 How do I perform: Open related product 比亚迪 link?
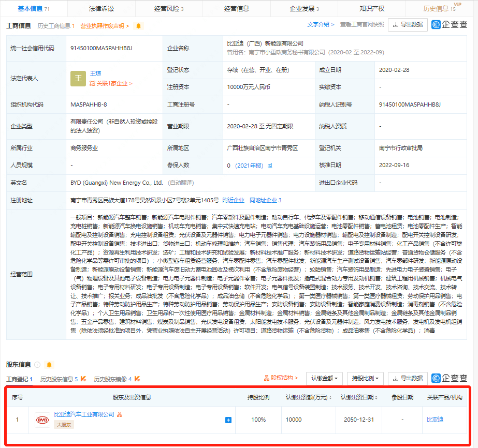pyautogui.click(x=435, y=420)
